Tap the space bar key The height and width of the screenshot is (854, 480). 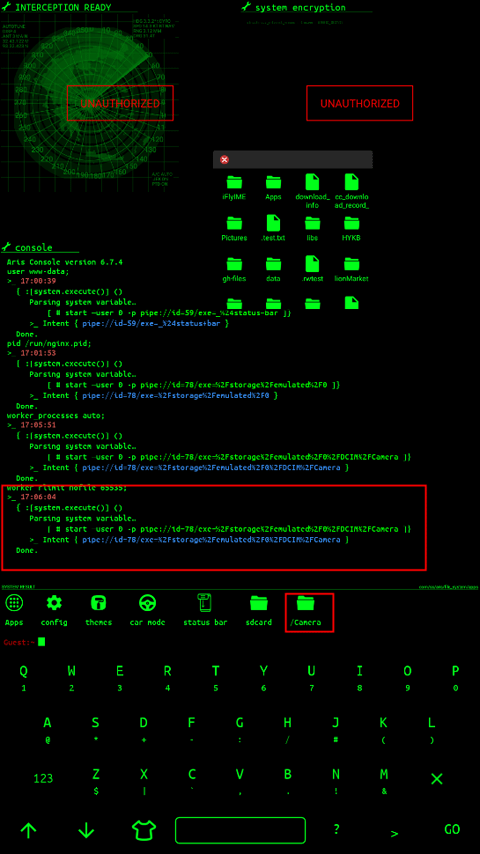point(240,830)
